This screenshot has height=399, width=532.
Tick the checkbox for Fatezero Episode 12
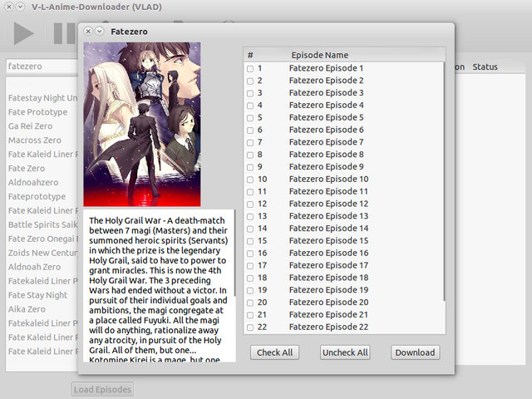point(250,204)
